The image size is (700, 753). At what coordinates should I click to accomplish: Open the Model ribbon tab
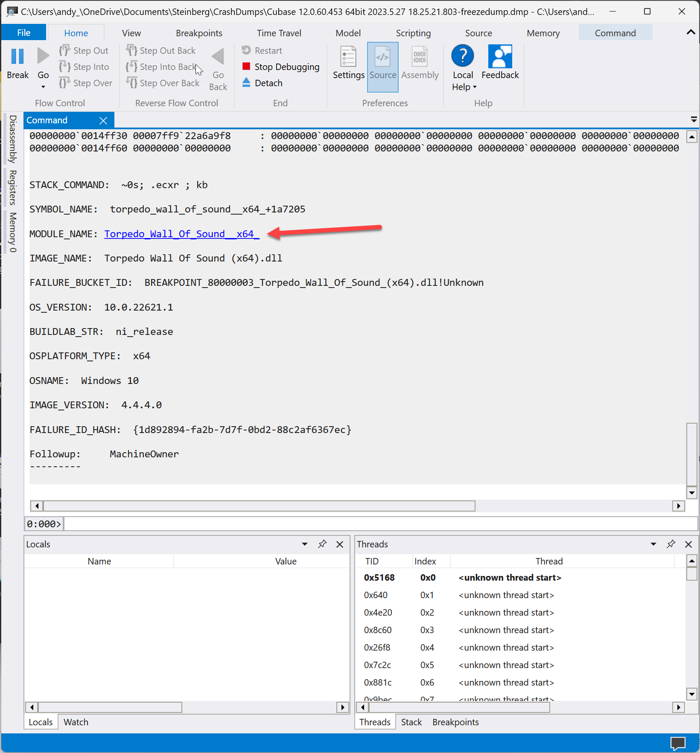click(348, 33)
